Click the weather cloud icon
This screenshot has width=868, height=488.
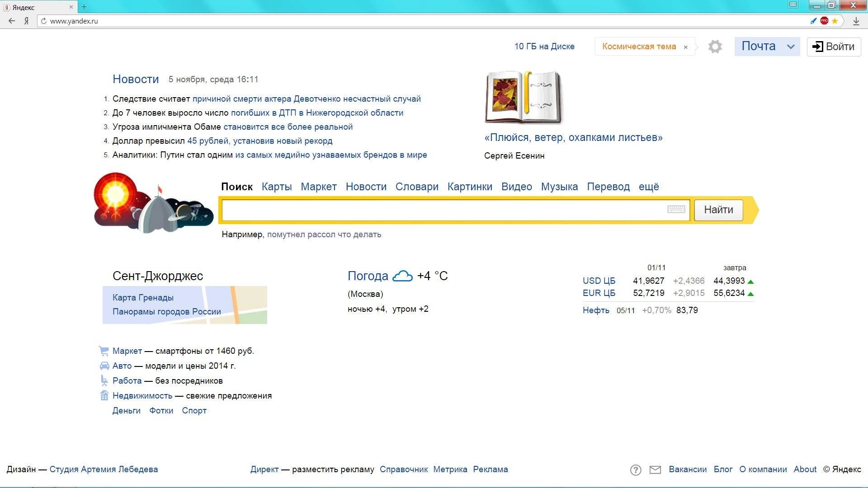point(402,276)
